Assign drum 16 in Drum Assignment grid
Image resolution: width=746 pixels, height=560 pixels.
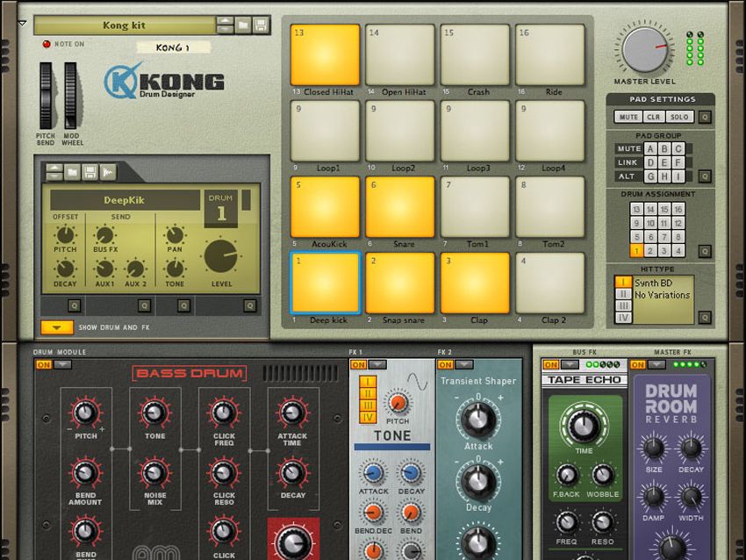click(x=678, y=210)
